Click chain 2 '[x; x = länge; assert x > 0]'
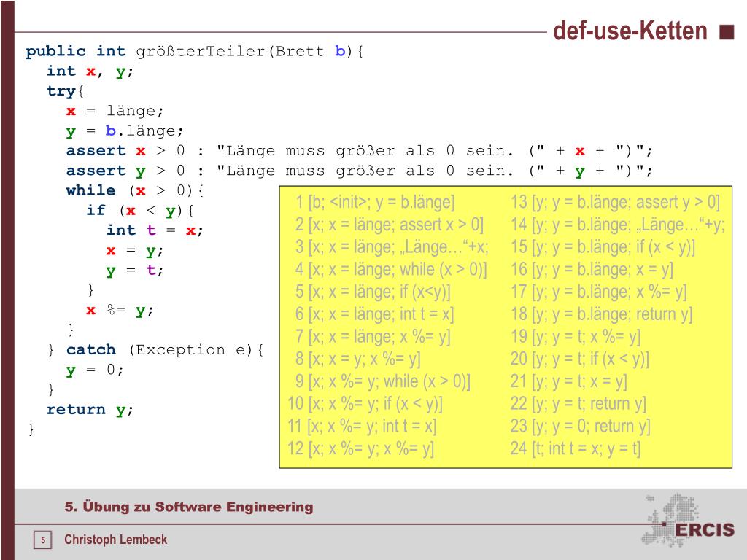 click(x=390, y=225)
